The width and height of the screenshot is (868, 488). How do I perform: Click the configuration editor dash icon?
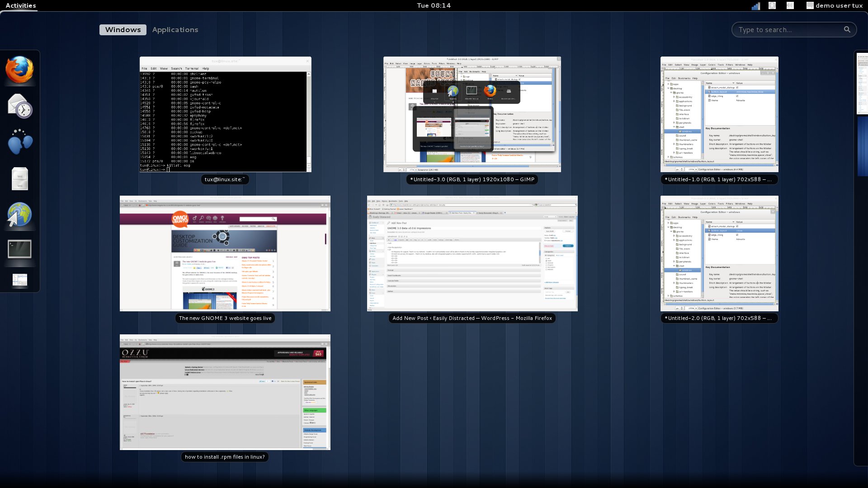[19, 280]
